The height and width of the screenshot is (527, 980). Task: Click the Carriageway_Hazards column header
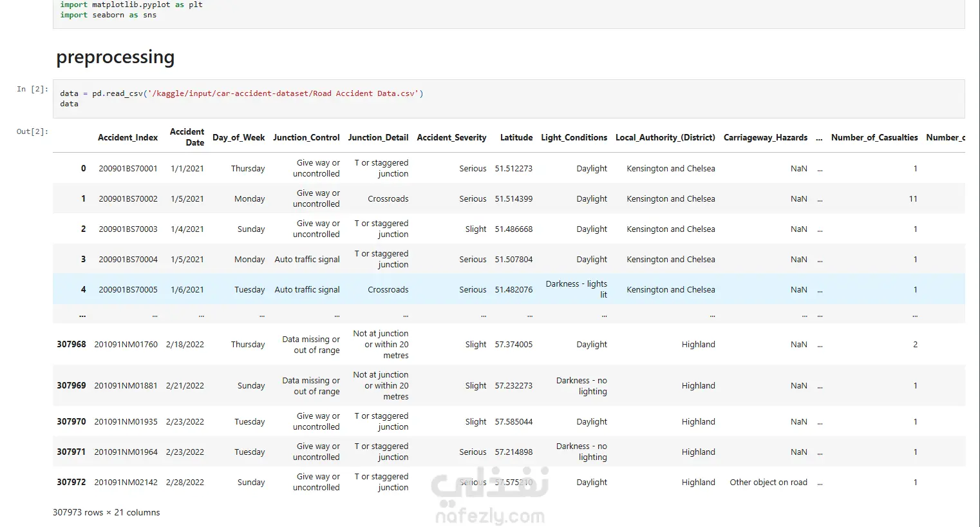click(765, 137)
